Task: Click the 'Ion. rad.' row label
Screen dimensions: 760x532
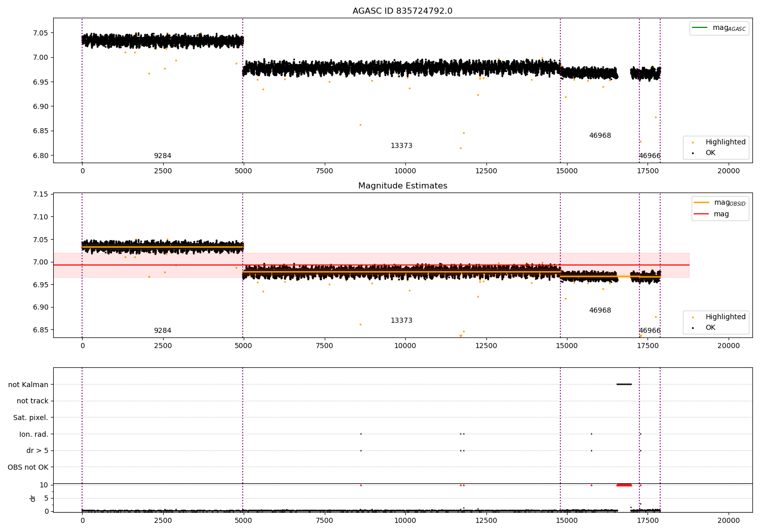Action: 34,434
